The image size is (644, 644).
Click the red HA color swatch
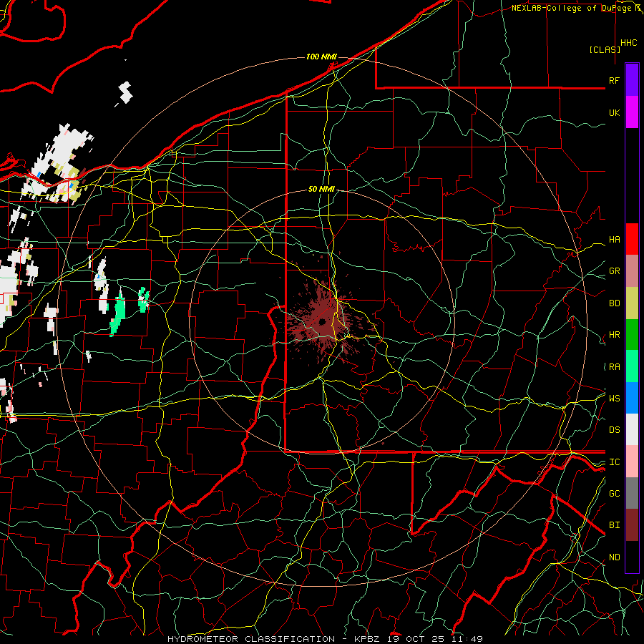click(x=632, y=239)
